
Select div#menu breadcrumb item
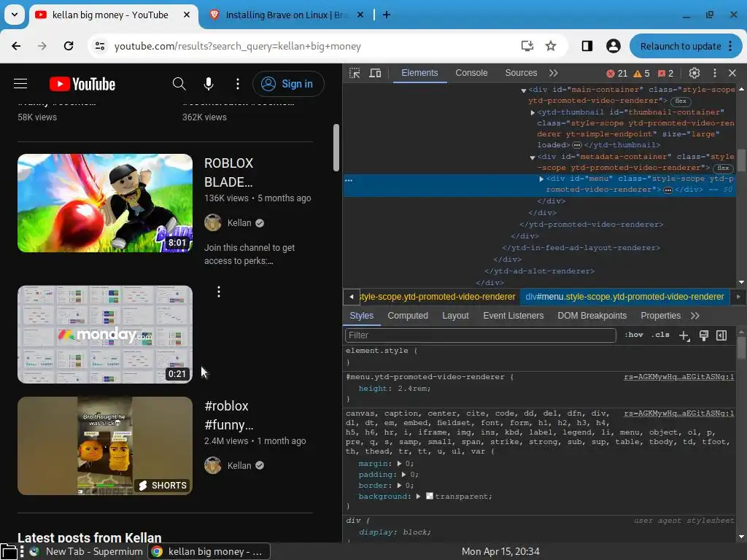tap(624, 297)
